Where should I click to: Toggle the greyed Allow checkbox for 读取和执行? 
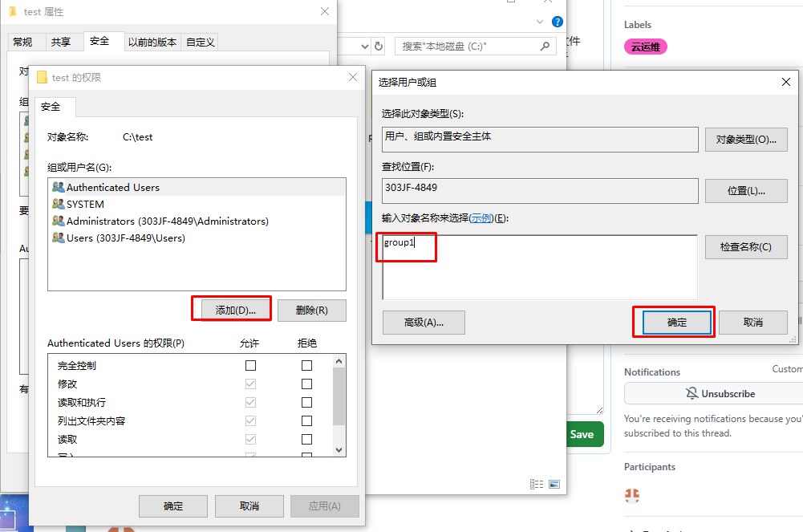click(x=250, y=402)
